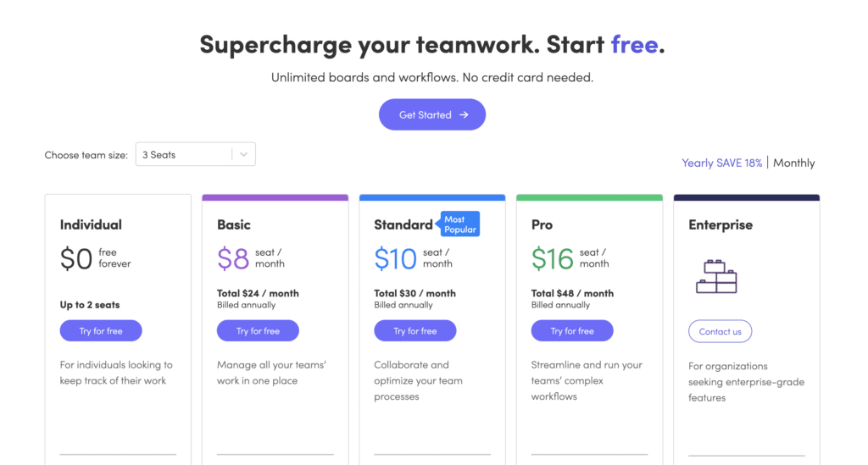Select the 3 Seats combo box
868x465 pixels.
coord(196,154)
